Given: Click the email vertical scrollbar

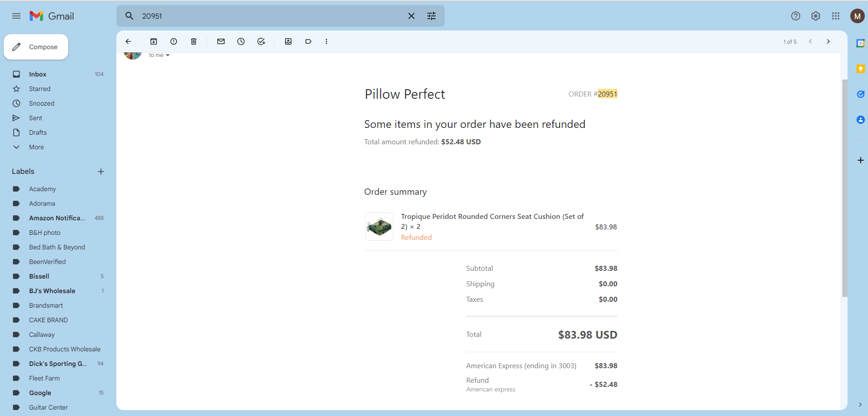Looking at the screenshot, I should point(845,188).
